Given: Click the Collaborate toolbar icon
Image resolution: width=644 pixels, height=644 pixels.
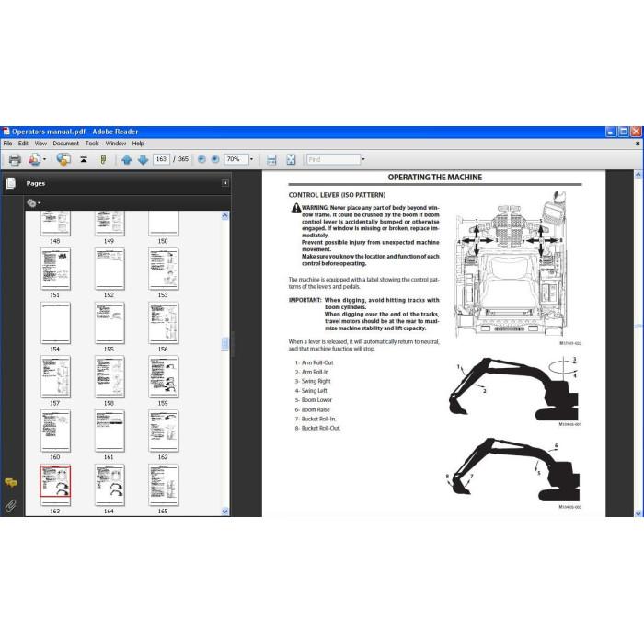Looking at the screenshot, I should point(63,159).
